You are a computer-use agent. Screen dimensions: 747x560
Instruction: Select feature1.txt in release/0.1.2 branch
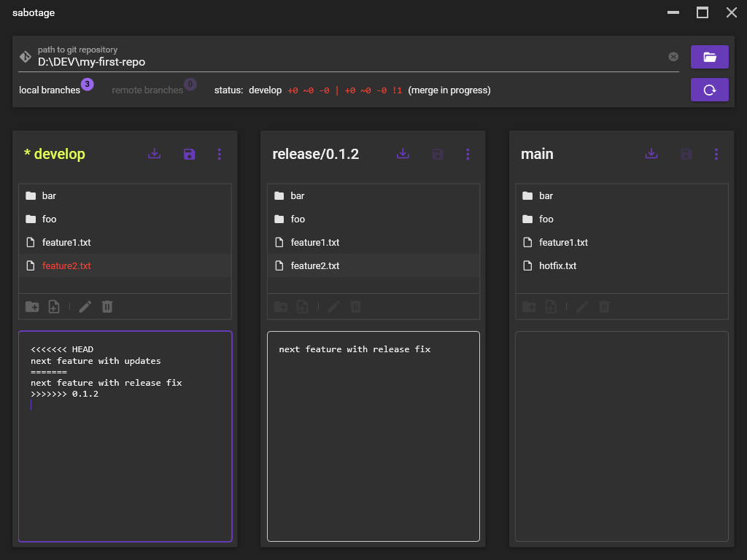tap(373, 242)
